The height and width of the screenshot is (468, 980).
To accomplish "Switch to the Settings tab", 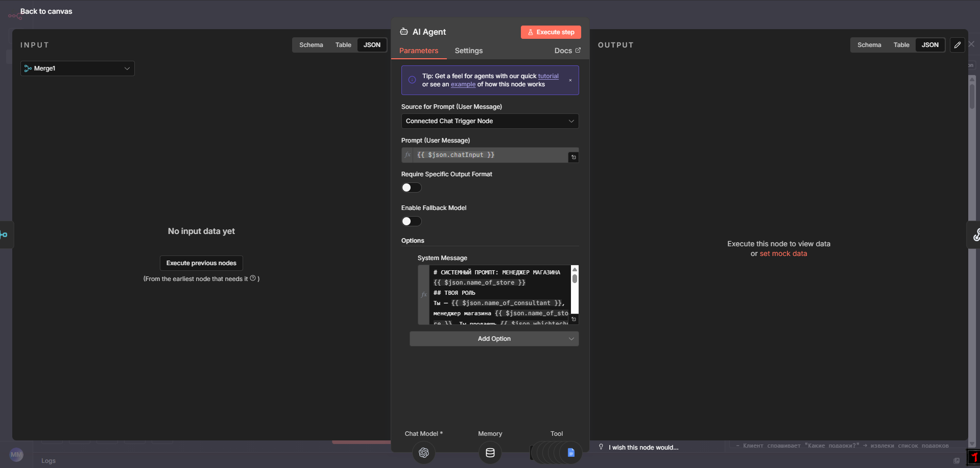I will click(468, 51).
